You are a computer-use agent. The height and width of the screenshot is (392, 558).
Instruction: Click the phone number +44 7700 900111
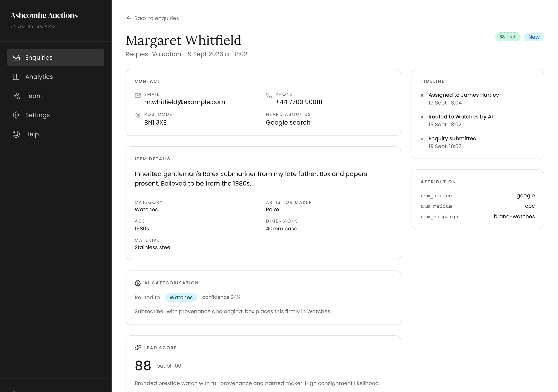pyautogui.click(x=299, y=102)
